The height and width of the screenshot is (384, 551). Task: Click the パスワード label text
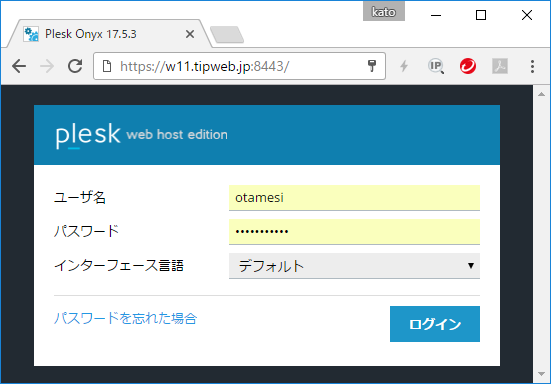coord(86,231)
